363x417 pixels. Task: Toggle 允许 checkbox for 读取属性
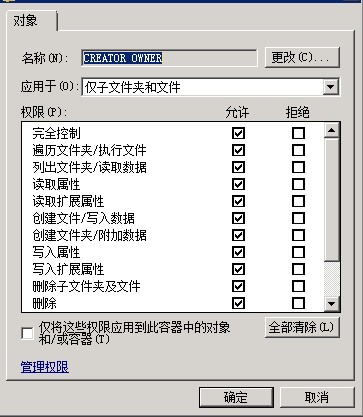pos(238,184)
